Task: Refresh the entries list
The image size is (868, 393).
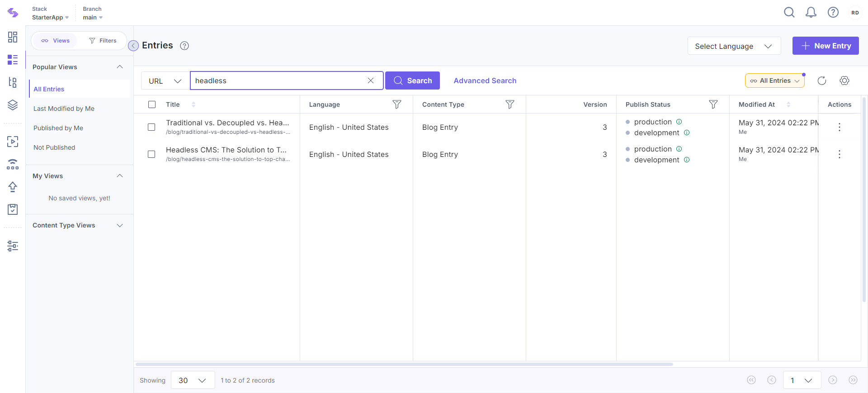Action: [822, 80]
